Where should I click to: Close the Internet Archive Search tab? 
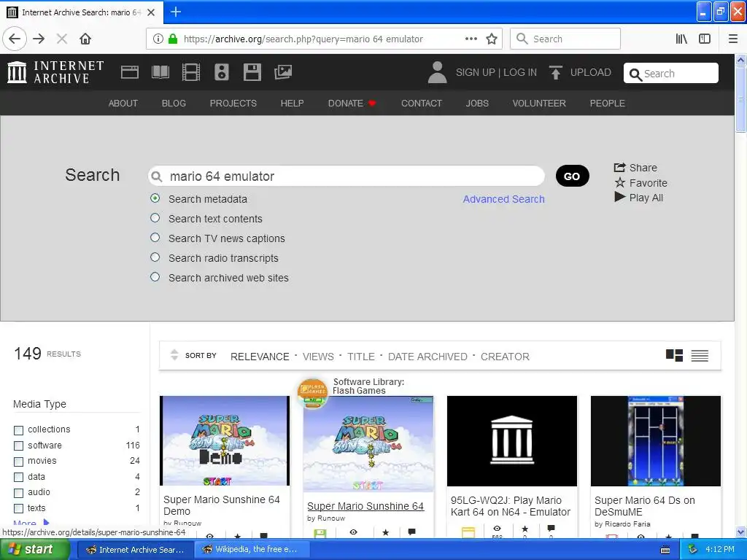point(151,12)
